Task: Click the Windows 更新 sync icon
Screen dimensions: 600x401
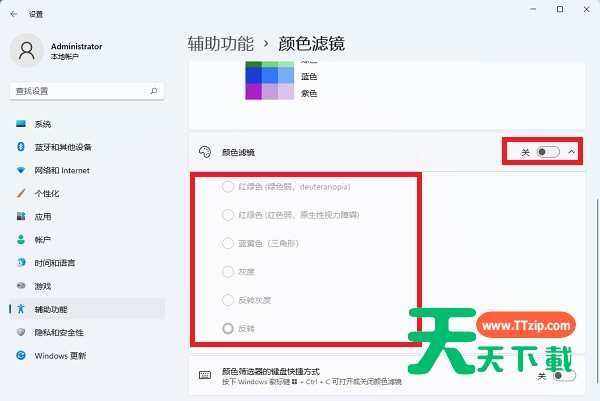Action: [21, 355]
